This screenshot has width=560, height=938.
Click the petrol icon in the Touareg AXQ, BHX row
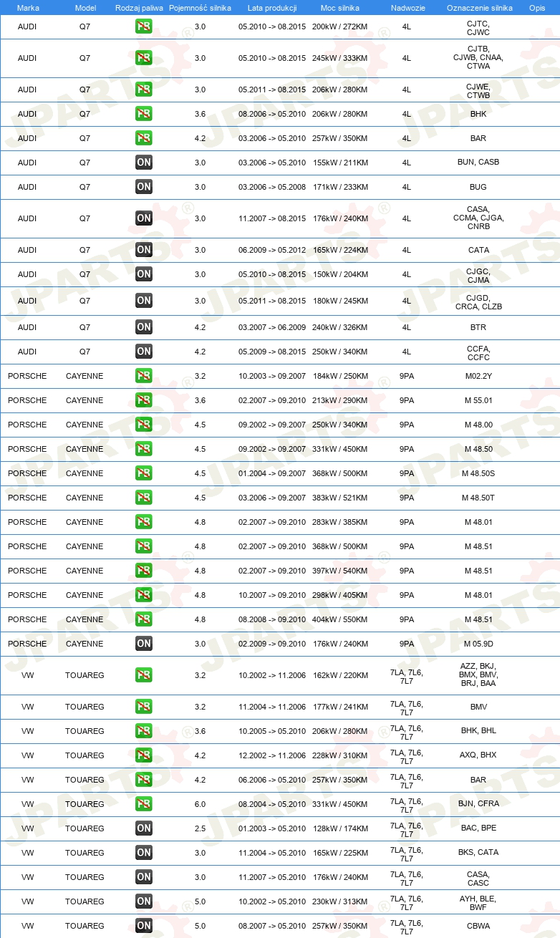coord(144,755)
